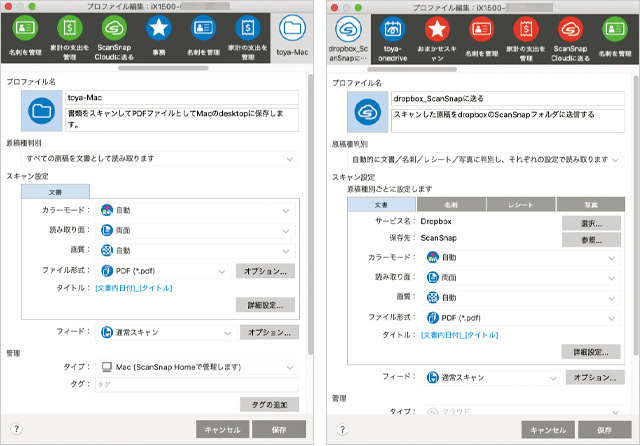Switch to 写真 tab in right window
The height and width of the screenshot is (446, 640).
coord(591,204)
